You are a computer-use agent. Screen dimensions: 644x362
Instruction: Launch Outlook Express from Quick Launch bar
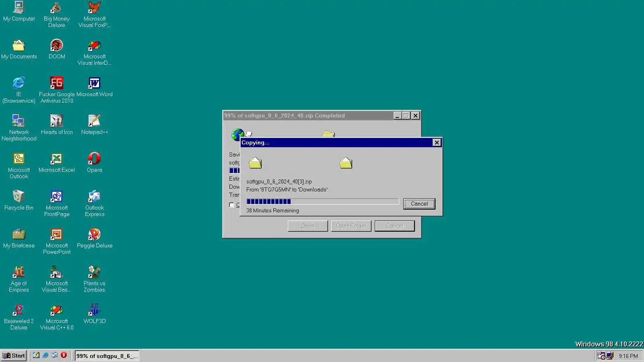[54, 355]
